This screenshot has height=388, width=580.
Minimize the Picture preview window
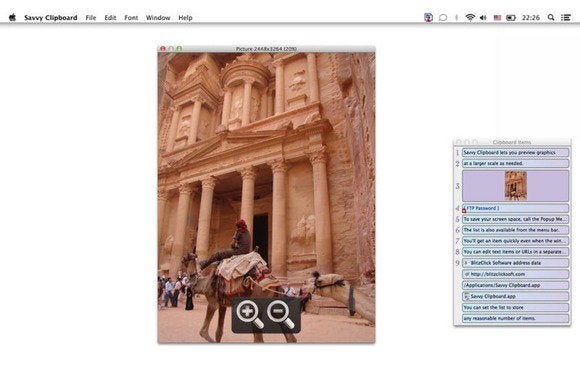(171, 48)
